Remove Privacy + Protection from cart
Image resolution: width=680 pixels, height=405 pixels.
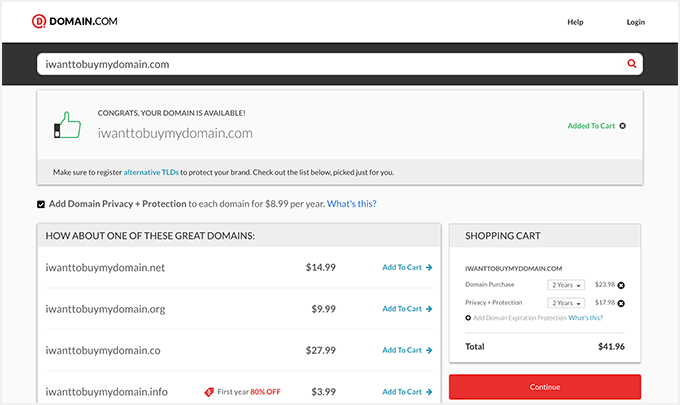621,303
